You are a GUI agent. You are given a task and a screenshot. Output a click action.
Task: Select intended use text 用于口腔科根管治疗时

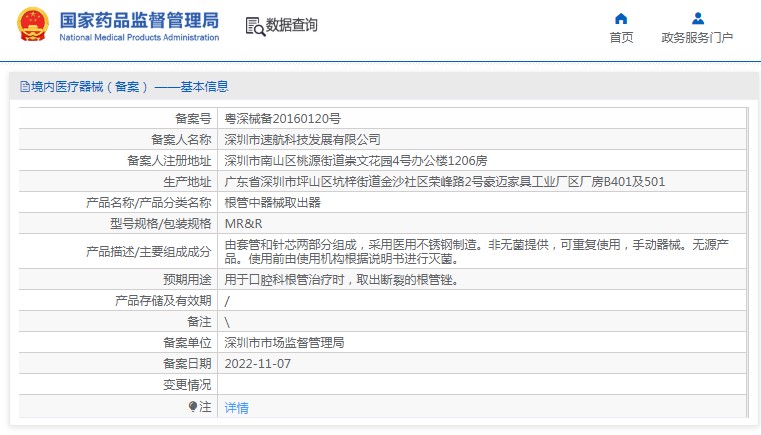(x=341, y=280)
